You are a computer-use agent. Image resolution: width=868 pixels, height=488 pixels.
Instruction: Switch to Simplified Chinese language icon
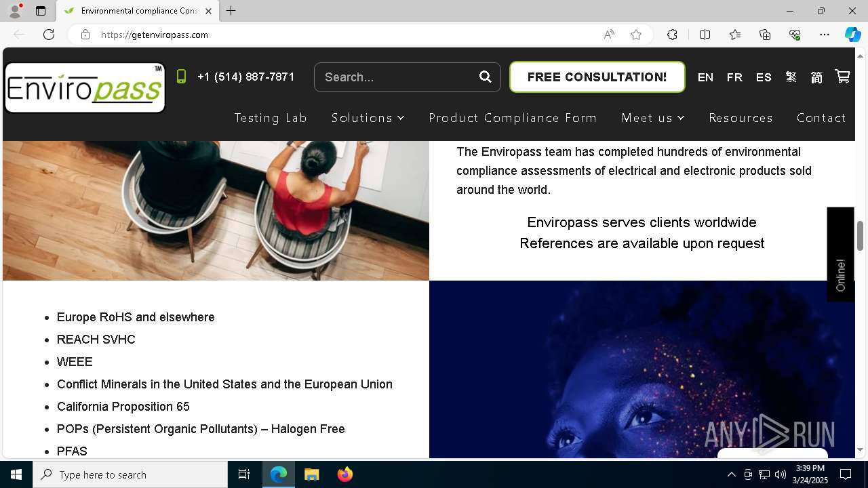tap(816, 77)
